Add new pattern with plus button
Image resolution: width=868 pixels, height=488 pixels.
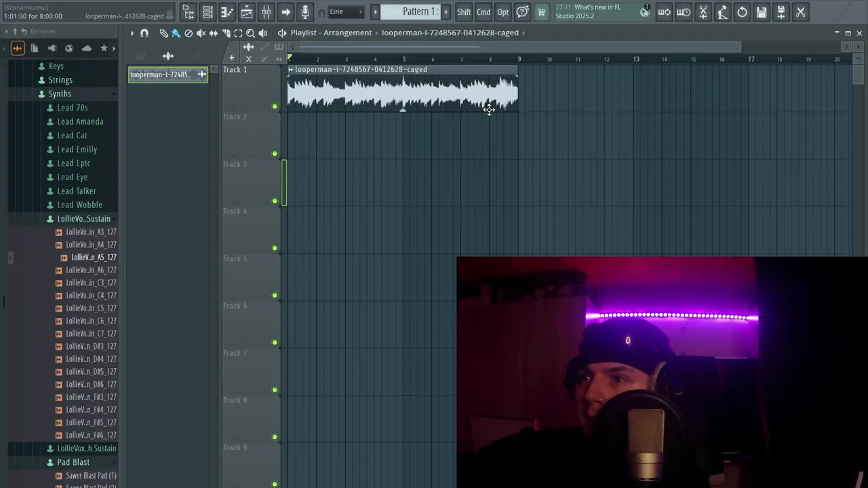pyautogui.click(x=446, y=12)
